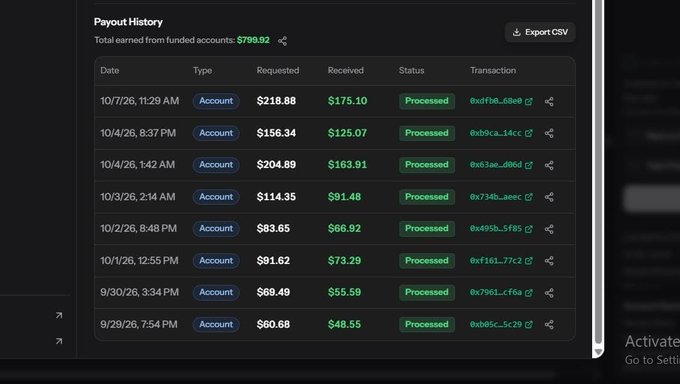This screenshot has height=384, width=680.
Task: Select the requested amount $218.88
Action: [x=276, y=101]
